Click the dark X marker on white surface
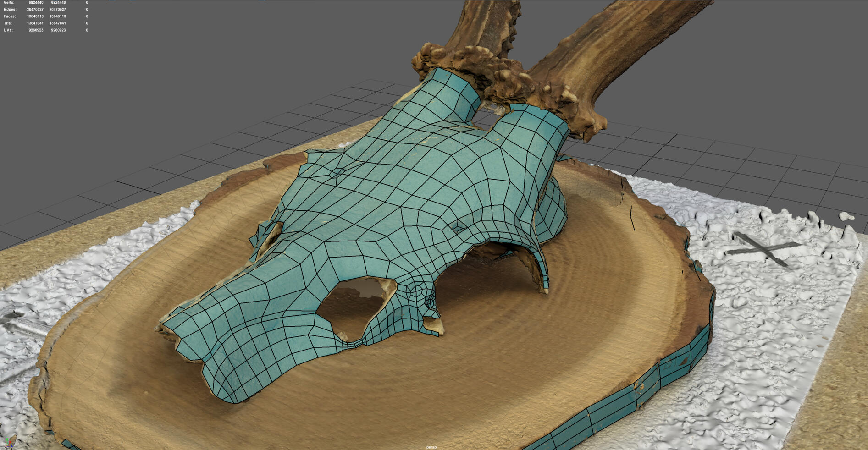The height and width of the screenshot is (450, 868). [x=762, y=248]
